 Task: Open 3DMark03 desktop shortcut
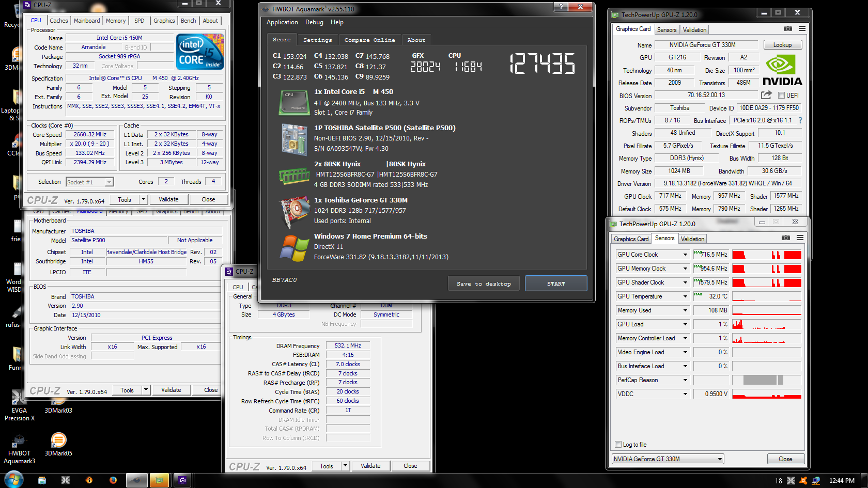[x=58, y=407]
